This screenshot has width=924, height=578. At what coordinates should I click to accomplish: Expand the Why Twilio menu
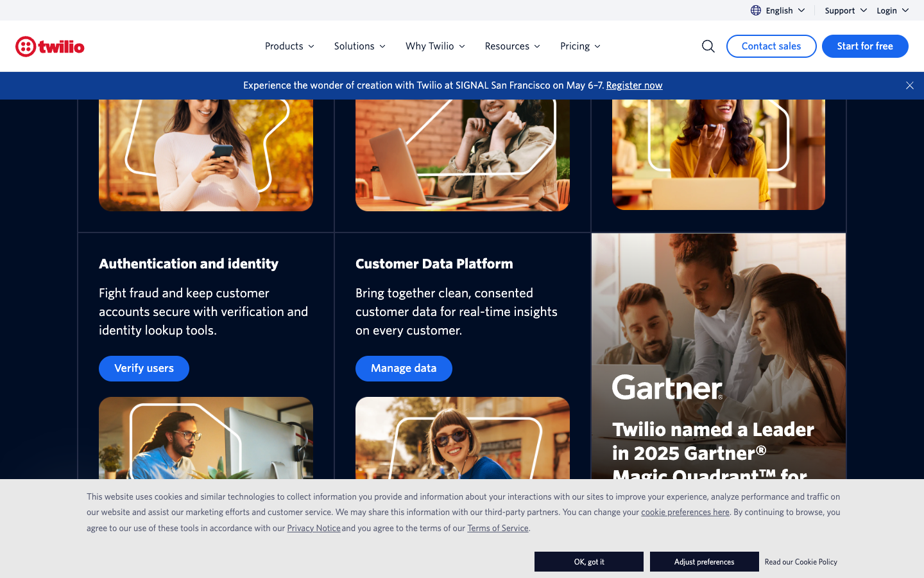coord(435,46)
